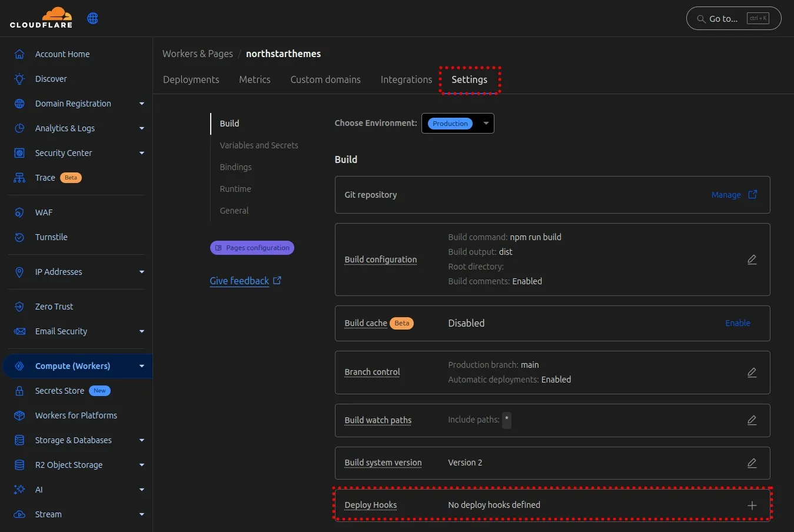Open the Custom domains tab

coord(325,79)
